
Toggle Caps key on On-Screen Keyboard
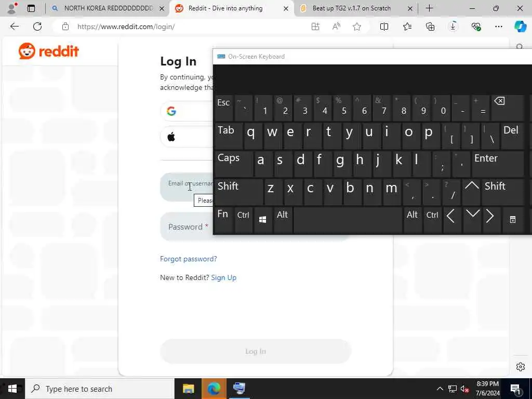(233, 164)
